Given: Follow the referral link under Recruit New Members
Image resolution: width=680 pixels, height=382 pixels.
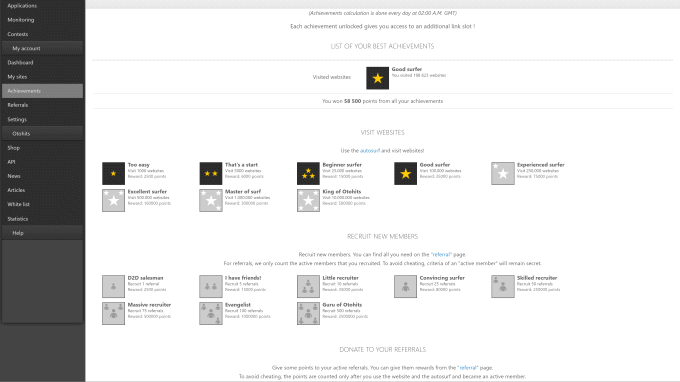Looking at the screenshot, I should click(441, 255).
